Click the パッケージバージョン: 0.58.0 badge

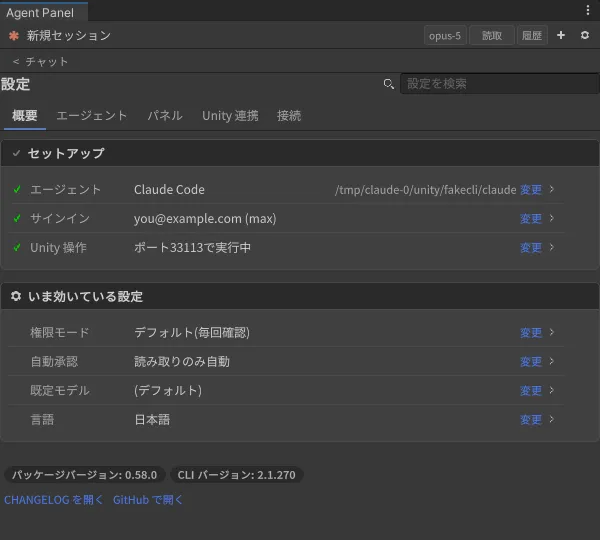coord(85,475)
